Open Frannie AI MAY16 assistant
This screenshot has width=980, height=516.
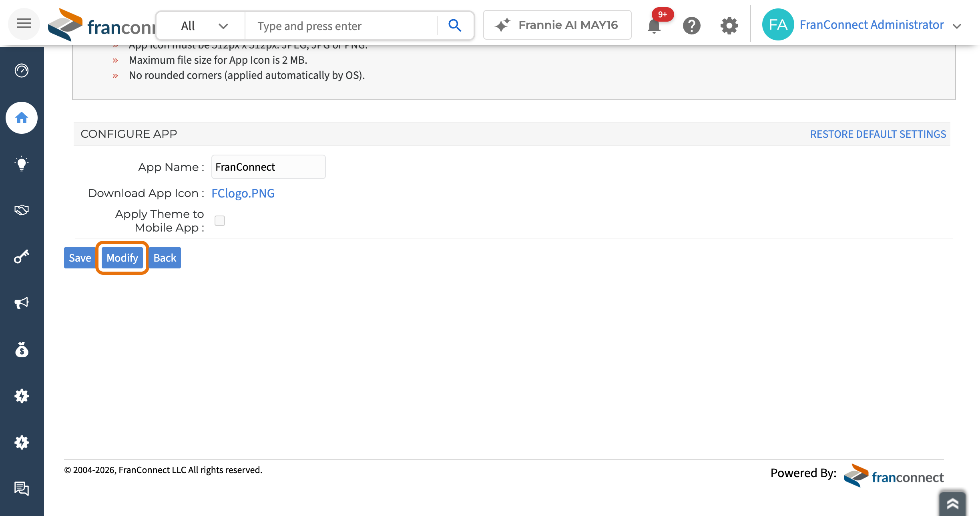(x=557, y=25)
